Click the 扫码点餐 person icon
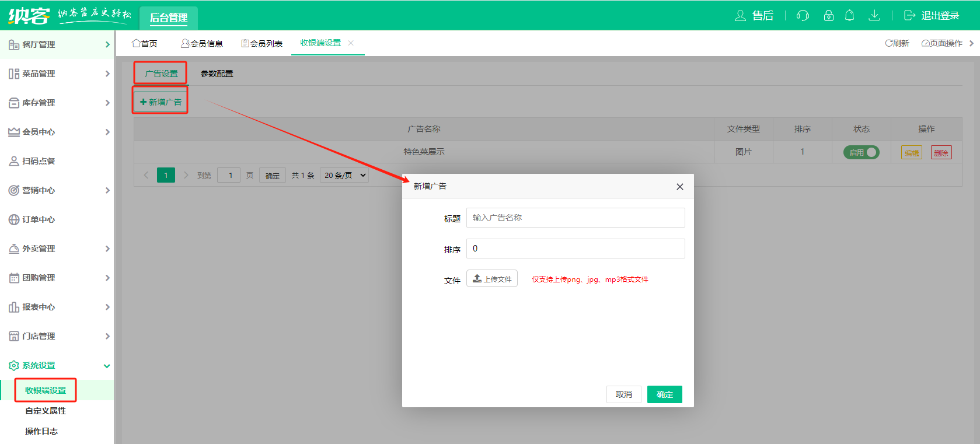 pyautogui.click(x=14, y=161)
